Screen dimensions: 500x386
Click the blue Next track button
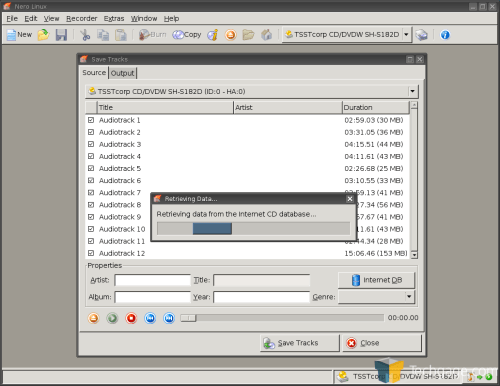tap(169, 318)
